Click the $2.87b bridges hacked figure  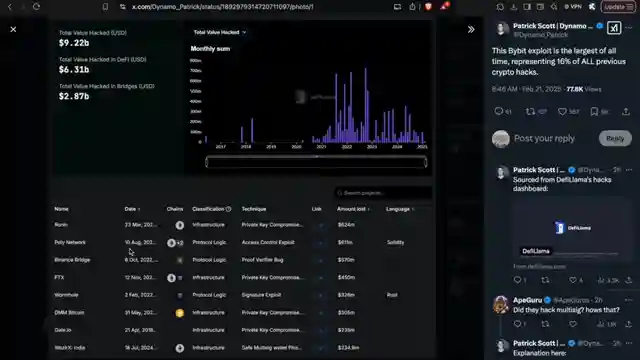tap(74, 96)
